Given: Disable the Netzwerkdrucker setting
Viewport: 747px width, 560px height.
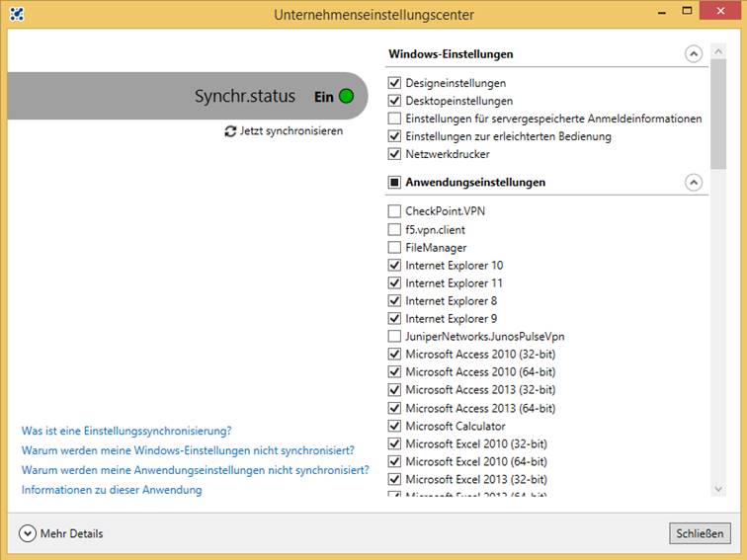Looking at the screenshot, I should (x=394, y=154).
